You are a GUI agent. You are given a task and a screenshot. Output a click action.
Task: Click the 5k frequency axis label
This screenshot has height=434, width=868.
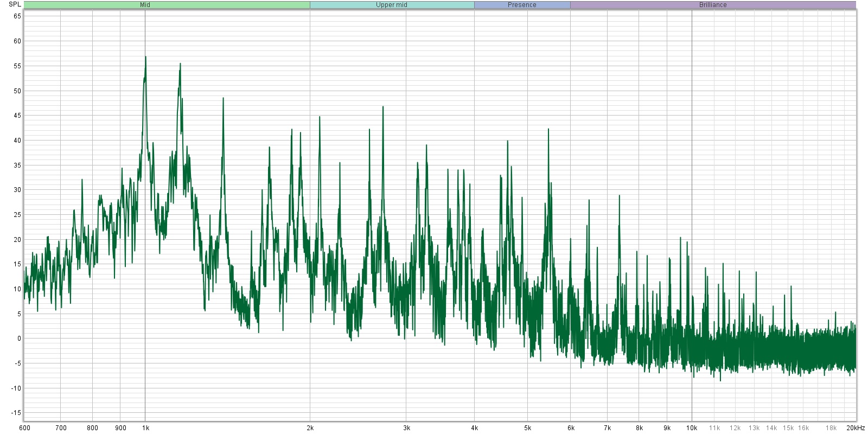click(x=527, y=428)
